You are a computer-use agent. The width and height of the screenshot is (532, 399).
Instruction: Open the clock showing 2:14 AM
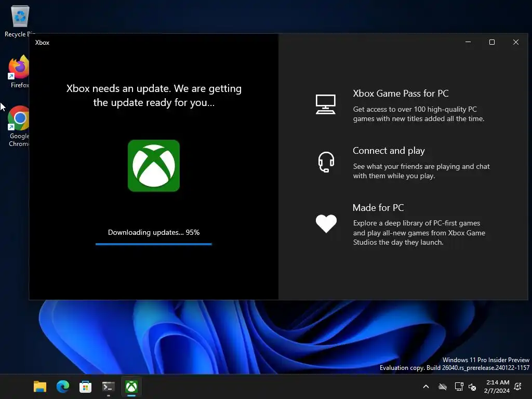tap(497, 387)
